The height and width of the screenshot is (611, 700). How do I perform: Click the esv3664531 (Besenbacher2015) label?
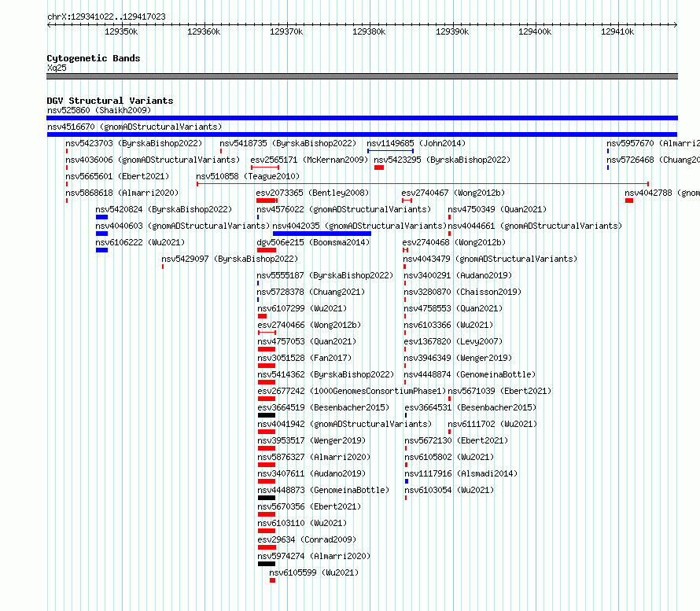pyautogui.click(x=470, y=407)
